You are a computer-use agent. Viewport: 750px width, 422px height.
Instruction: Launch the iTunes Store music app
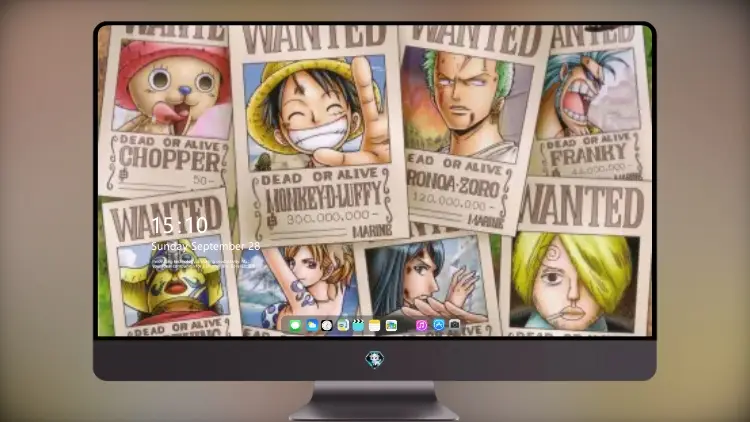click(421, 325)
